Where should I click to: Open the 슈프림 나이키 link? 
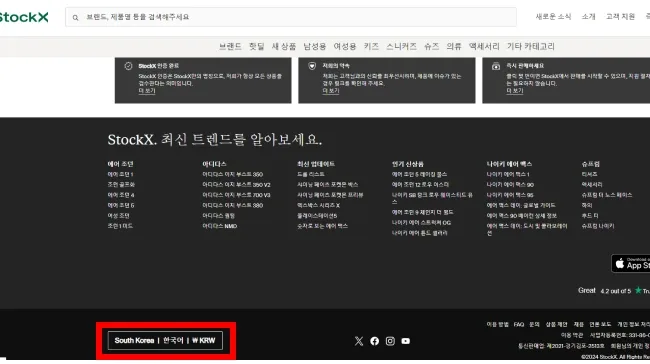(x=598, y=226)
